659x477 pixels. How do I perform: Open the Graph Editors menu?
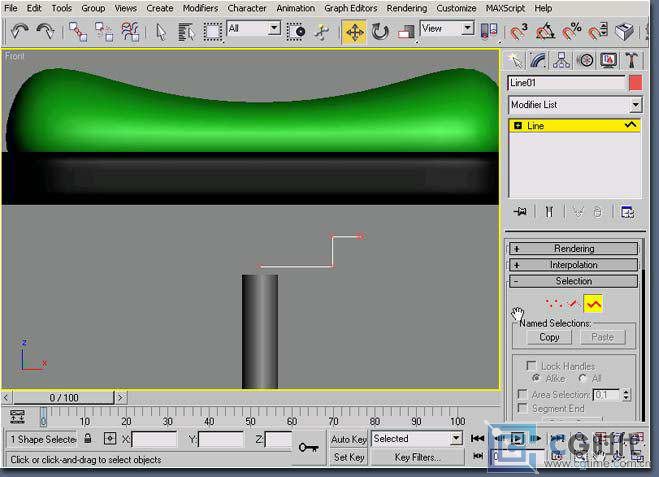pos(350,8)
